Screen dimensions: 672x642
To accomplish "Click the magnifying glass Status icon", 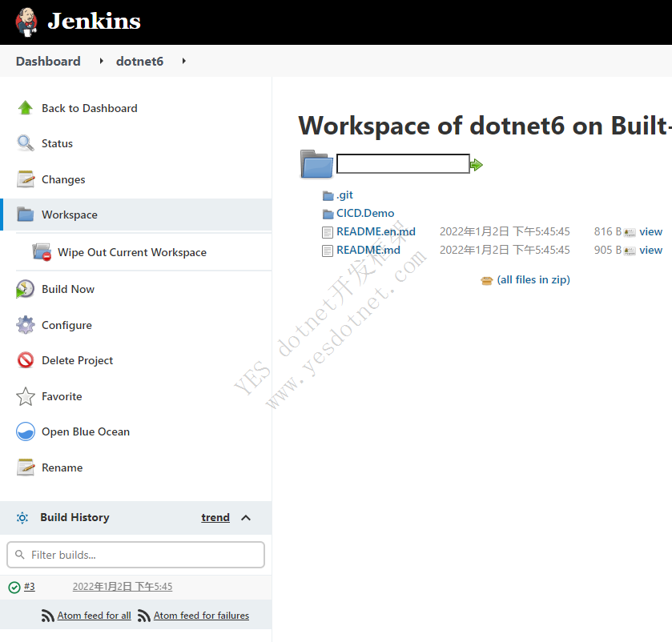I will [x=26, y=143].
